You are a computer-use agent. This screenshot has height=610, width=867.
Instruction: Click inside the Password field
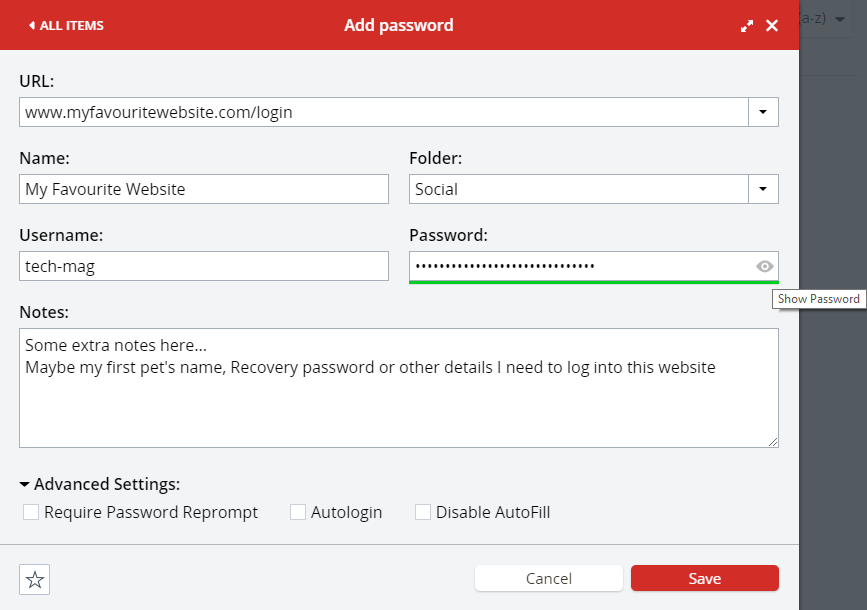(581, 266)
